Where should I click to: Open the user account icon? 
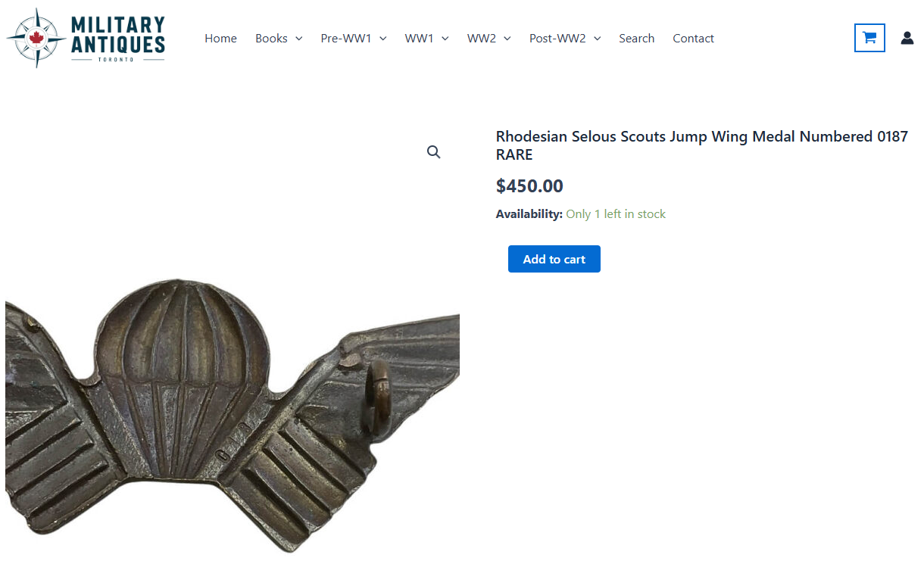point(907,38)
